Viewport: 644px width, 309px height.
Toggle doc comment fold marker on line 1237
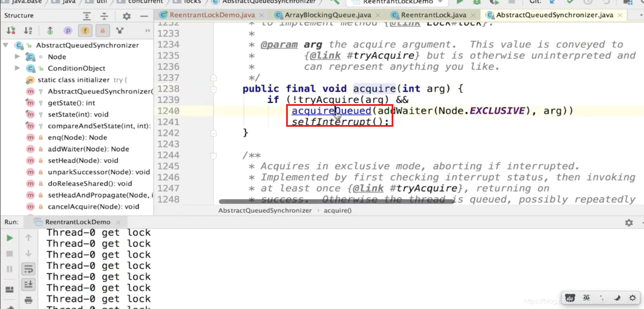[x=213, y=78]
